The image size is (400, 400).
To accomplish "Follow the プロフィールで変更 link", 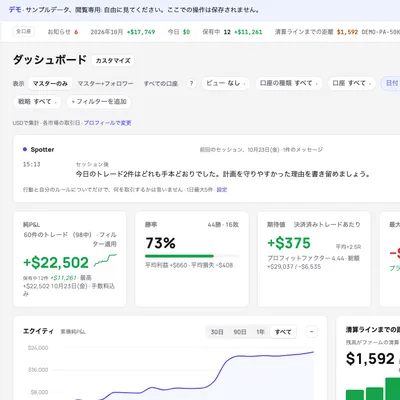I will point(107,123).
